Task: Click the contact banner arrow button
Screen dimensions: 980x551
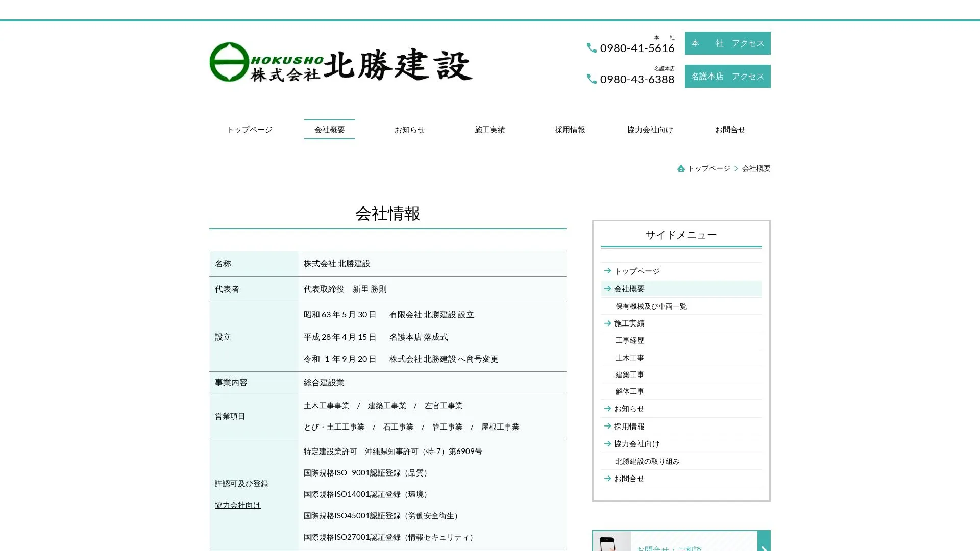Action: [764, 541]
